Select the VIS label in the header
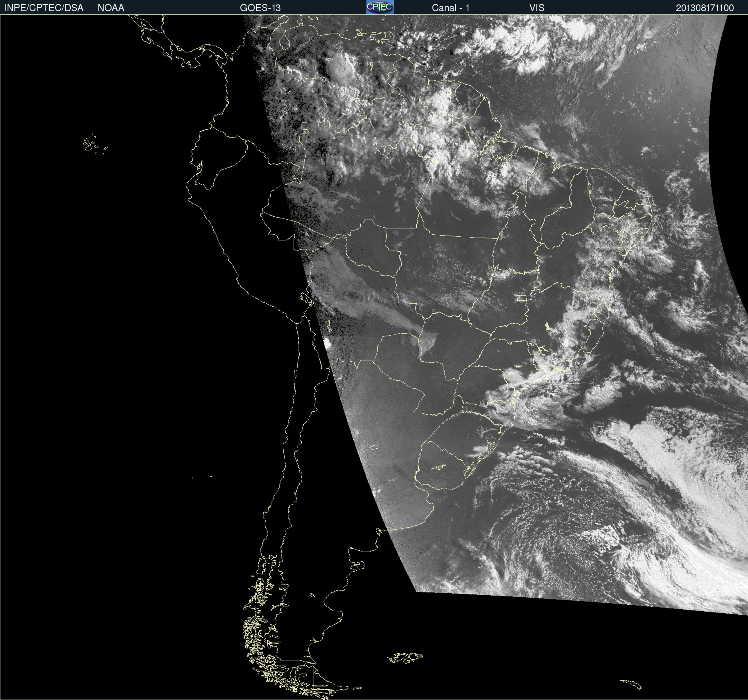This screenshot has width=748, height=700. pyautogui.click(x=537, y=8)
